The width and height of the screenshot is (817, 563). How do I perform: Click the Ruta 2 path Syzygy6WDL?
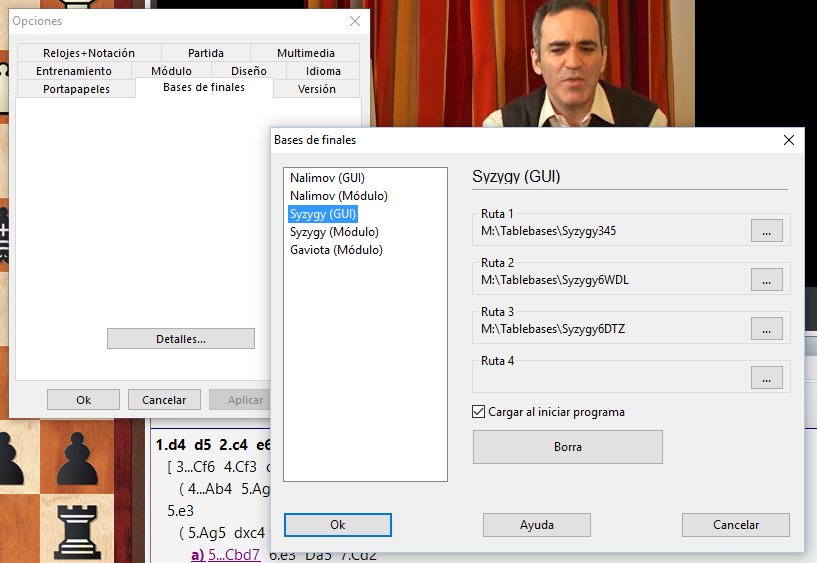tap(555, 280)
